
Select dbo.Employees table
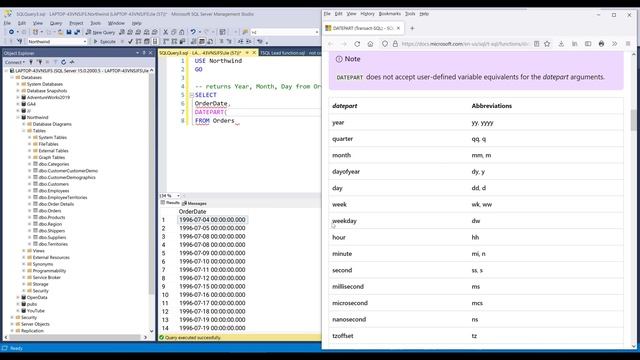click(54, 191)
